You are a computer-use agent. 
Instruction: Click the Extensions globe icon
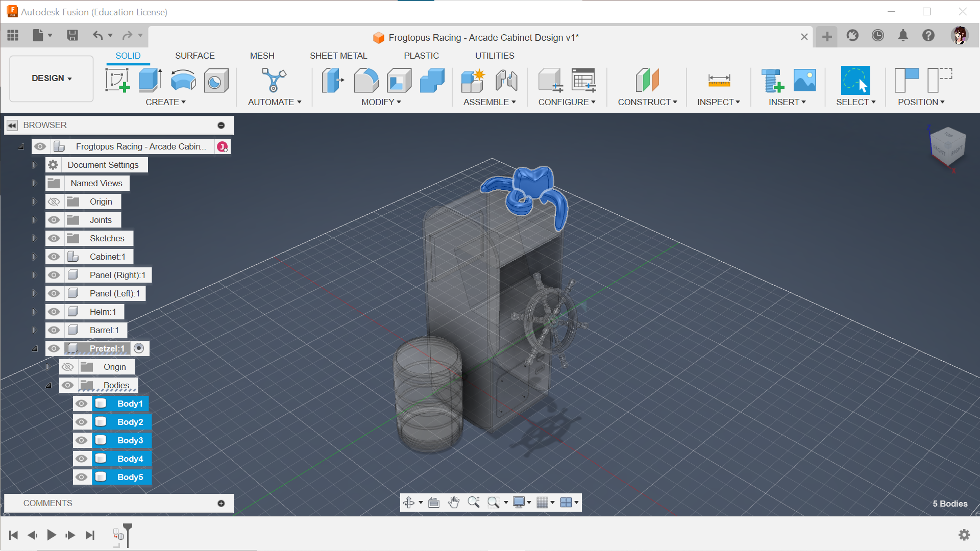point(852,35)
